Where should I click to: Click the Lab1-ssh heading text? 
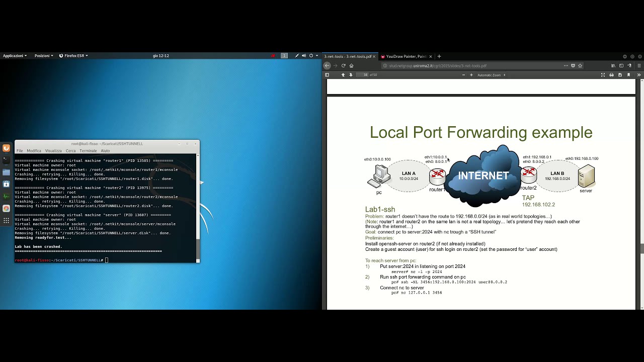pyautogui.click(x=380, y=209)
